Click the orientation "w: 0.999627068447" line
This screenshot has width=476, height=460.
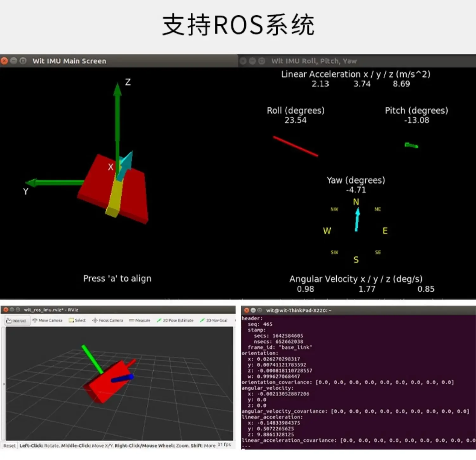[274, 377]
